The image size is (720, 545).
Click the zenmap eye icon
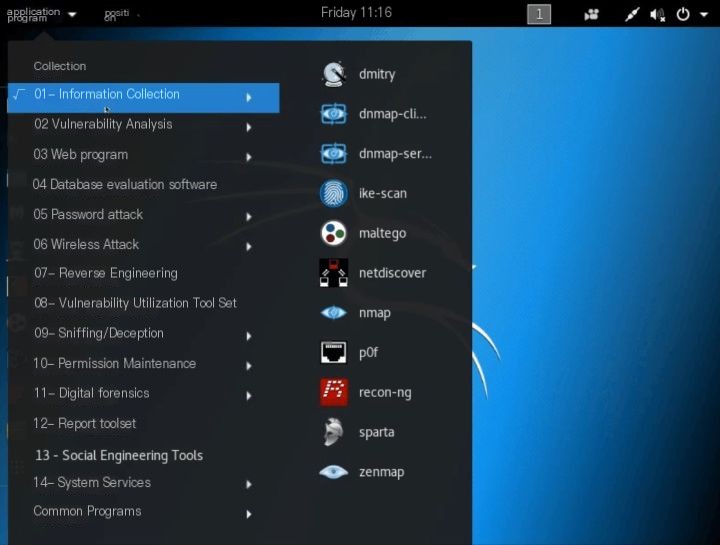(x=334, y=472)
